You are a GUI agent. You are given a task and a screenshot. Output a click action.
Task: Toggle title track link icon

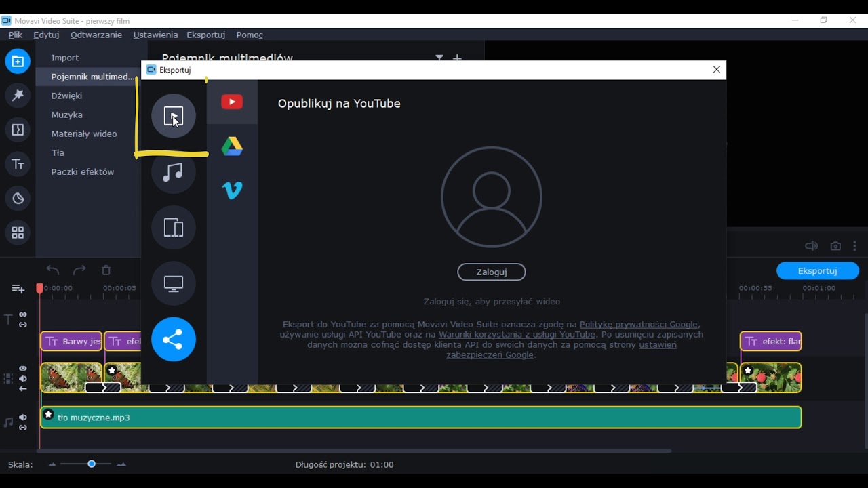click(23, 324)
